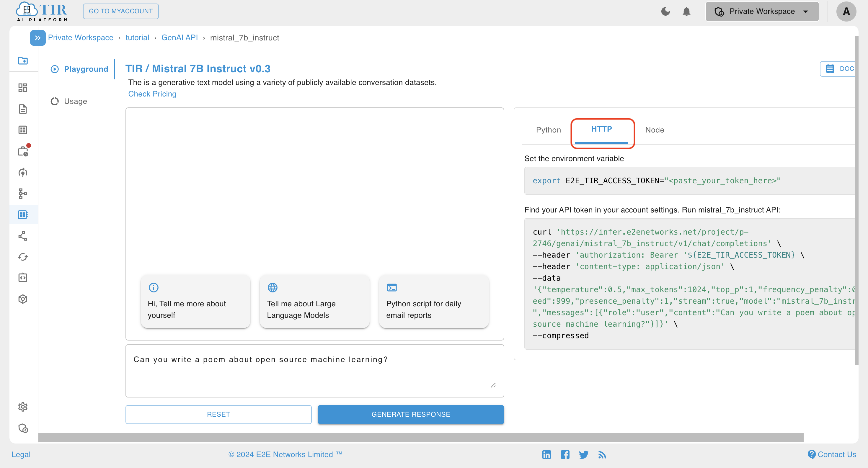Switch to Python tab in code panel
868x468 pixels.
click(x=548, y=130)
